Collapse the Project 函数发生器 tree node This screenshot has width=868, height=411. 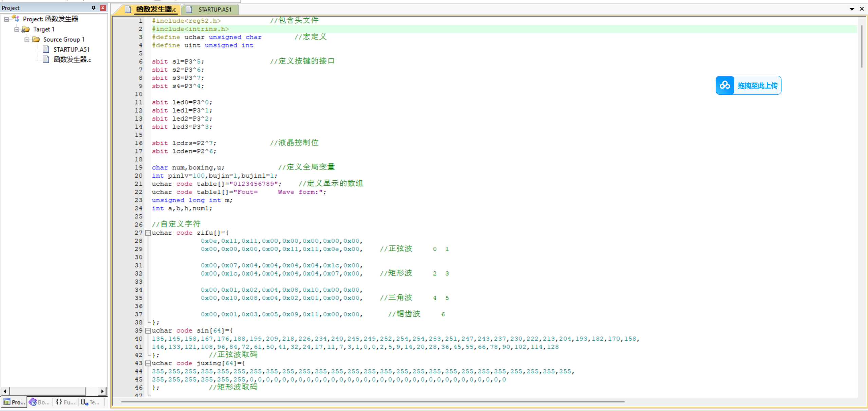tap(6, 19)
